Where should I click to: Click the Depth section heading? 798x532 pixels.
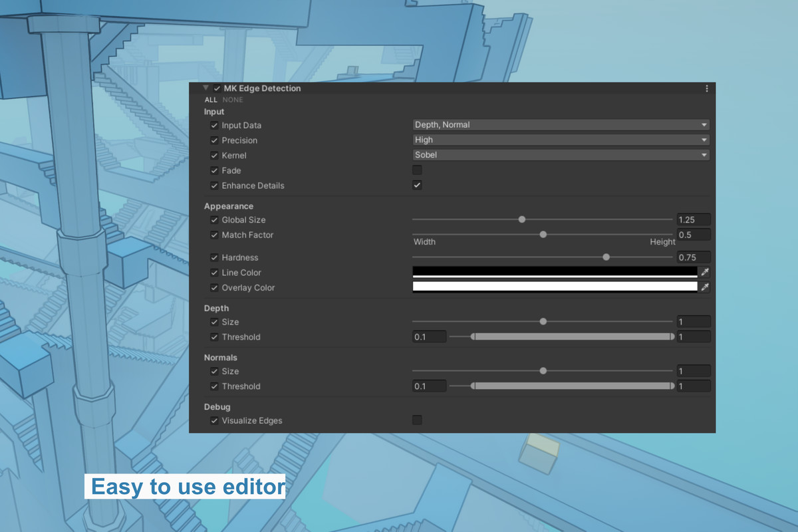pos(216,308)
